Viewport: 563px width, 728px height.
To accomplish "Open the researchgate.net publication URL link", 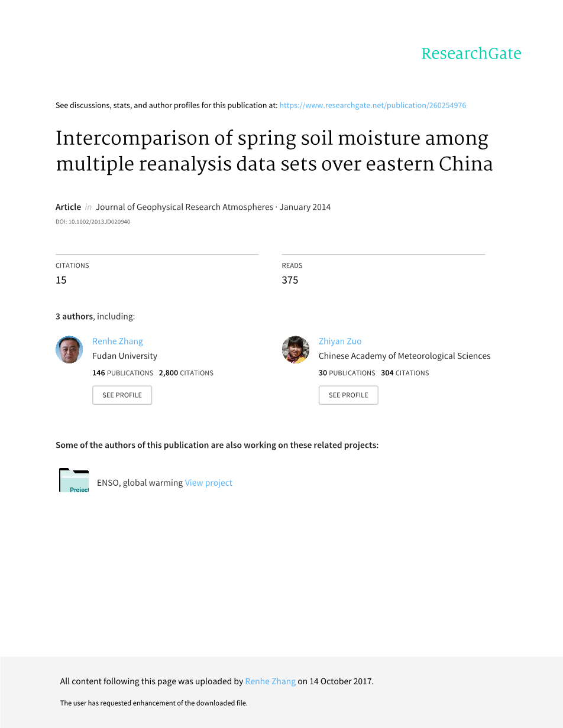I will point(373,105).
